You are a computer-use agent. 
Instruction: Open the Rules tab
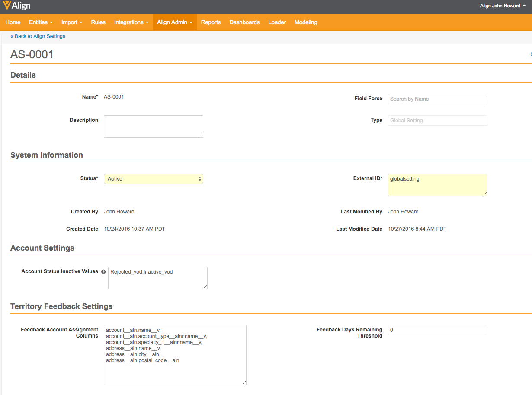(98, 22)
